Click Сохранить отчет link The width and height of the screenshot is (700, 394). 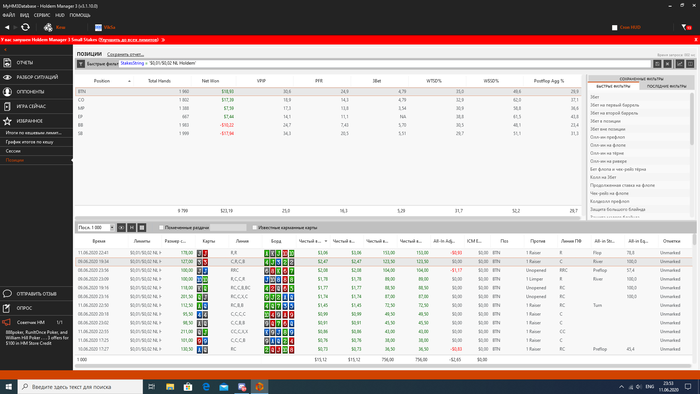[x=125, y=54]
